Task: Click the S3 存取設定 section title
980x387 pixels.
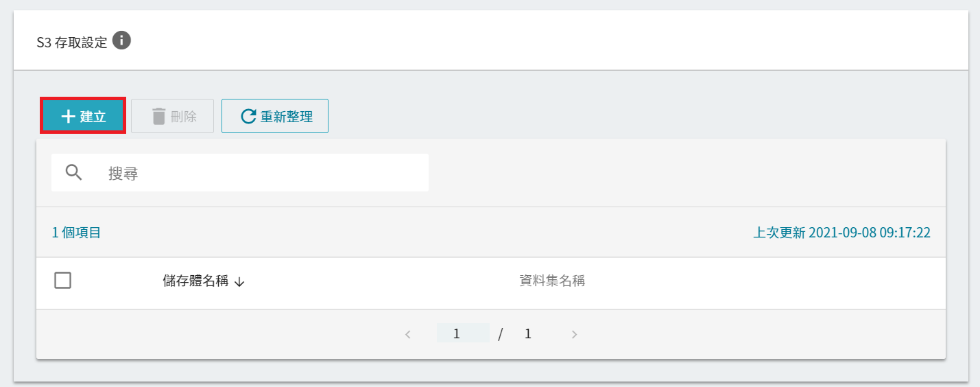Action: (72, 43)
